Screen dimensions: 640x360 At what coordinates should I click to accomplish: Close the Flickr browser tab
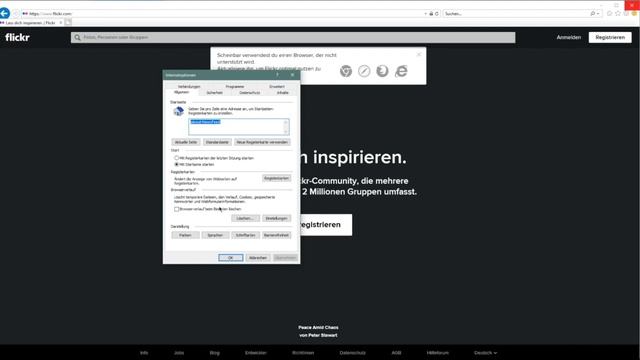tap(61, 23)
